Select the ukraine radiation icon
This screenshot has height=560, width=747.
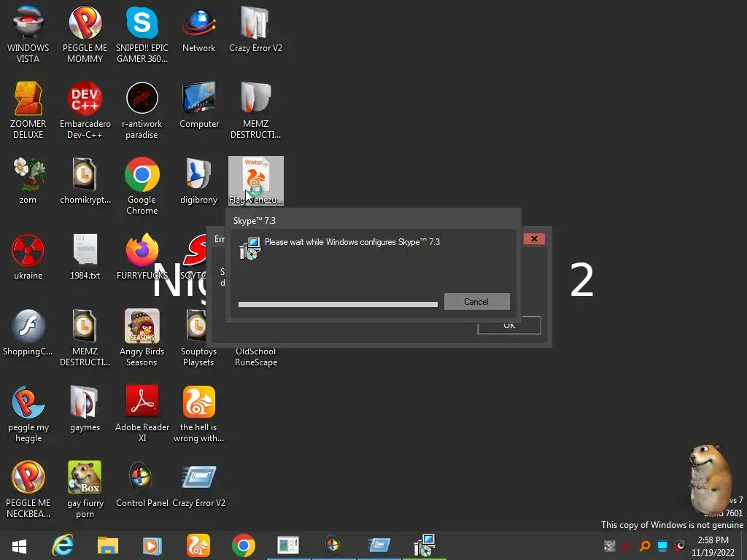(28, 256)
